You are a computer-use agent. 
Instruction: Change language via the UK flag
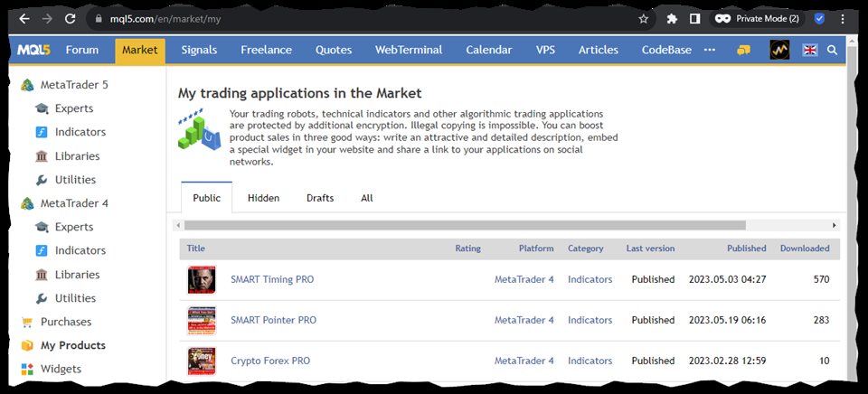810,50
